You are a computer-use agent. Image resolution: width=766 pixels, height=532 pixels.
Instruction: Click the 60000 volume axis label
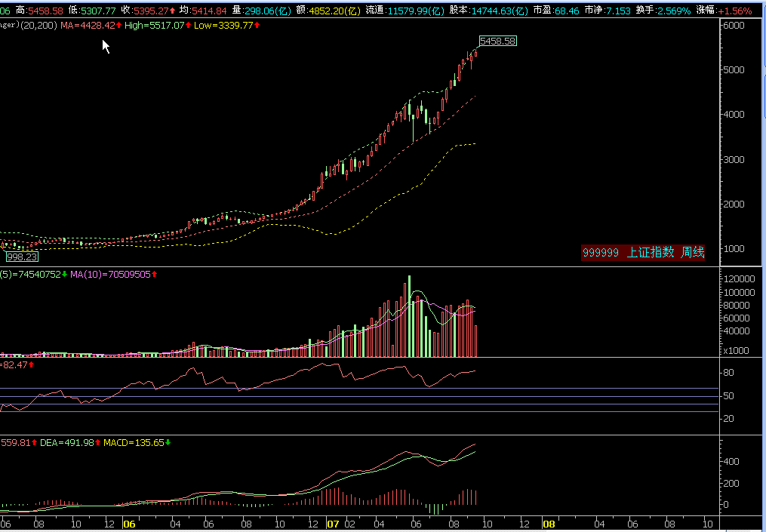click(737, 318)
